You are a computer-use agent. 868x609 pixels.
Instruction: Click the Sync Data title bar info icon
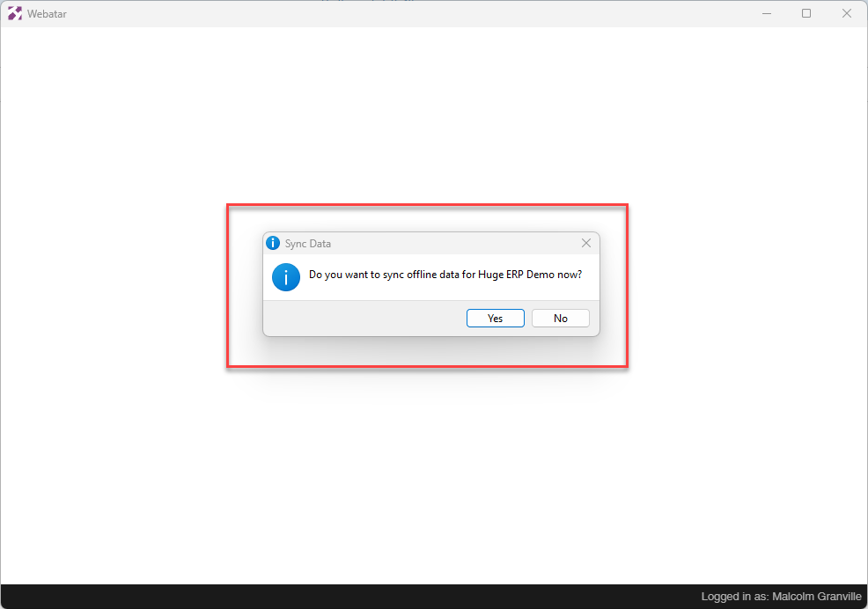click(273, 243)
